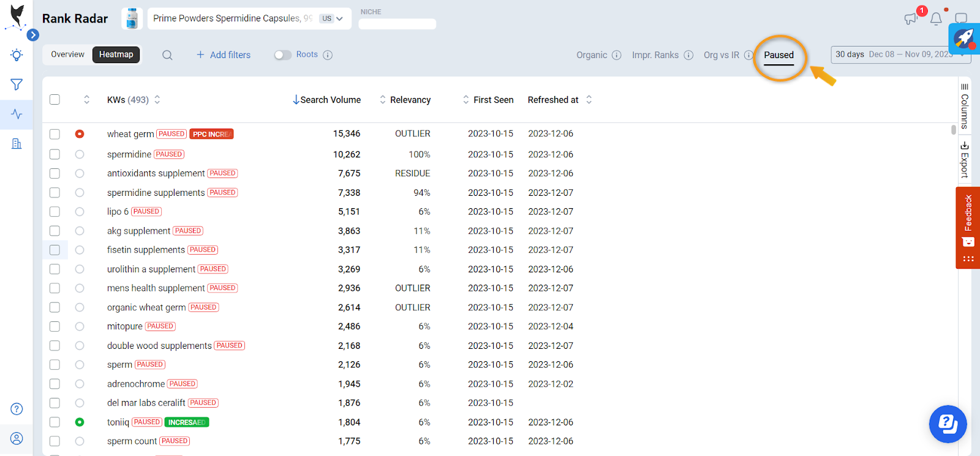This screenshot has width=980, height=456.
Task: Click the sort arrows beside header checkbox
Action: [x=87, y=100]
